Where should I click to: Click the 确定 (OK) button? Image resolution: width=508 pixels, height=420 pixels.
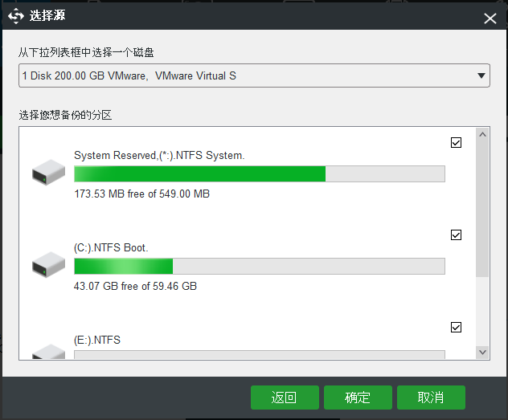click(x=358, y=398)
